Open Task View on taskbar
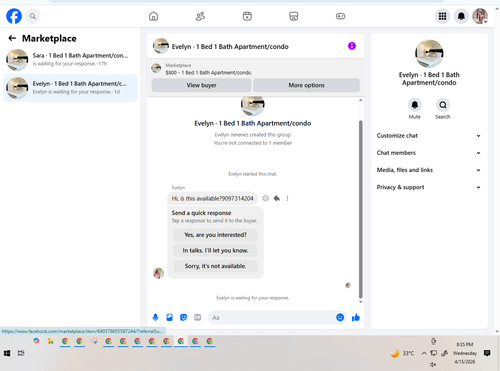The height and width of the screenshot is (371, 500). pos(21,353)
